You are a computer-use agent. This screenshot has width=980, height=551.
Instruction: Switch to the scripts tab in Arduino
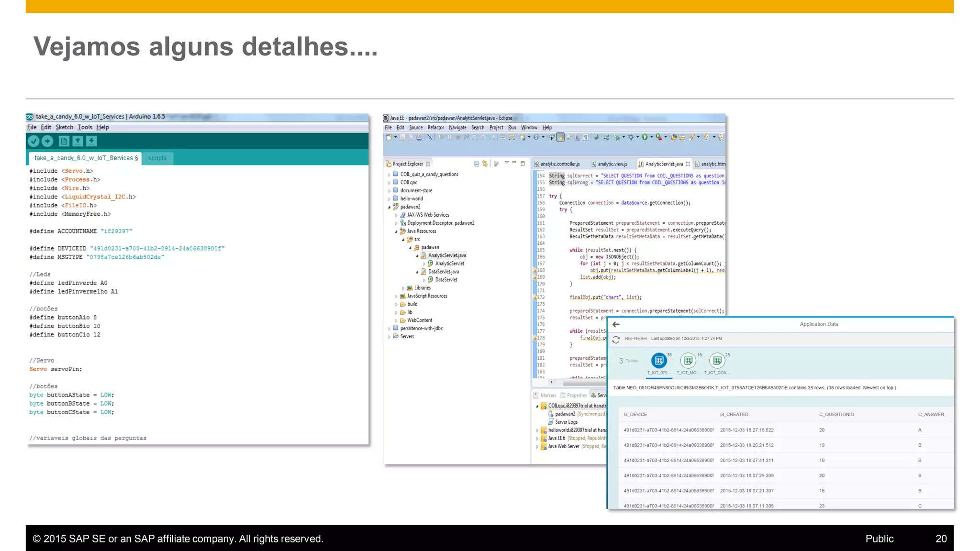[x=157, y=158]
